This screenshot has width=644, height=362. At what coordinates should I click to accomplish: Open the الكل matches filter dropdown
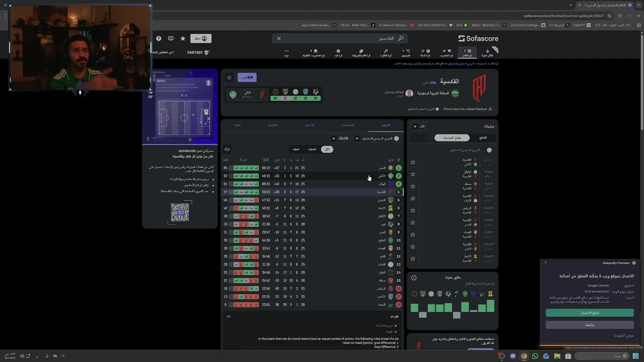click(x=419, y=126)
